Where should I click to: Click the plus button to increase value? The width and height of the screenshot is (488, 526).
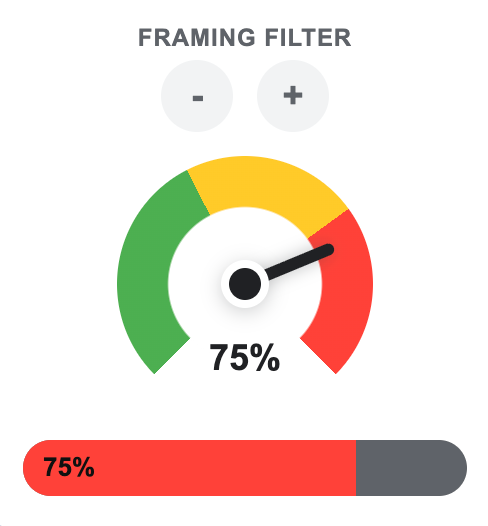point(293,96)
